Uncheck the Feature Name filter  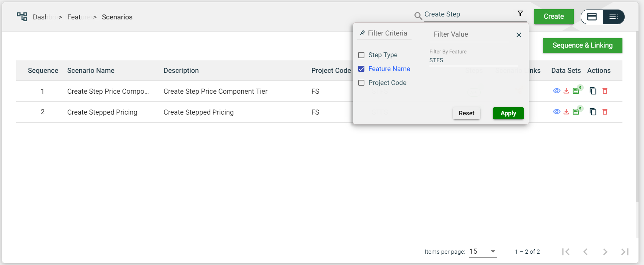(x=361, y=69)
